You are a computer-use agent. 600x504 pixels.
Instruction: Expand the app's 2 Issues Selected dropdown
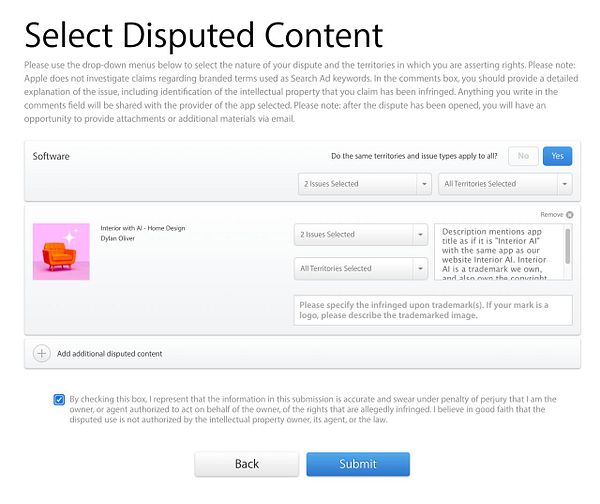[x=360, y=235]
